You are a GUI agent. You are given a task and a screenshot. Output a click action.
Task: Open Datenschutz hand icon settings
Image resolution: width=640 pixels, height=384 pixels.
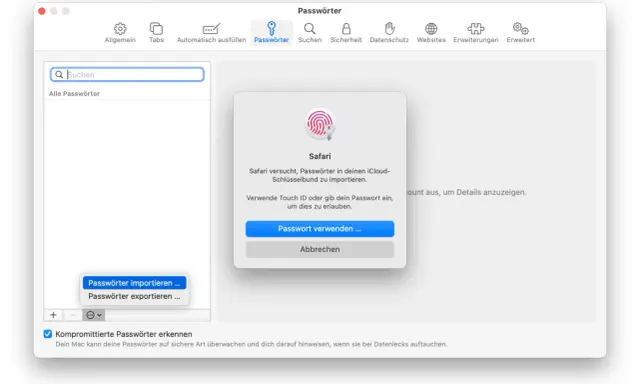tap(389, 32)
